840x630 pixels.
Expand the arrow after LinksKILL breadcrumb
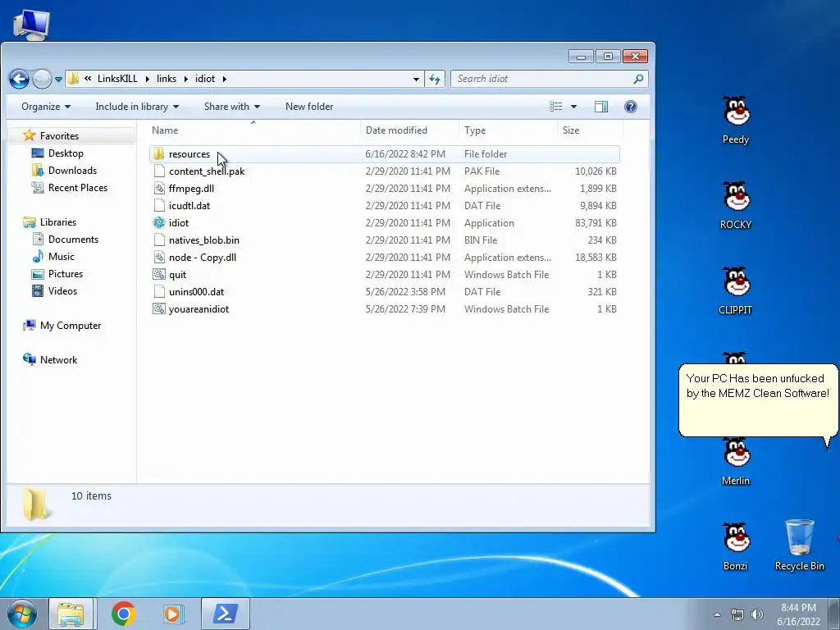click(x=148, y=79)
